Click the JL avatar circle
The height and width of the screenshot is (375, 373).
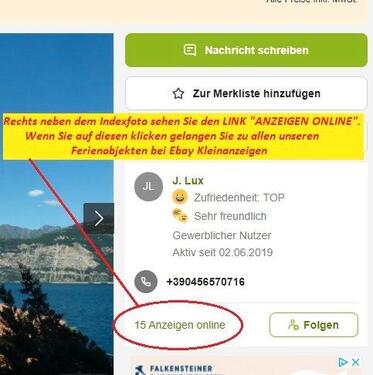(148, 187)
